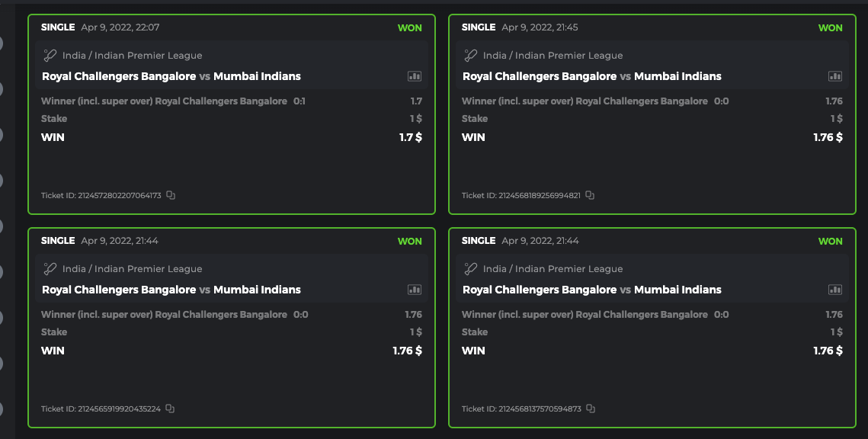The image size is (868, 439).
Task: Select ticket ID text ending 064173
Action: (x=101, y=196)
